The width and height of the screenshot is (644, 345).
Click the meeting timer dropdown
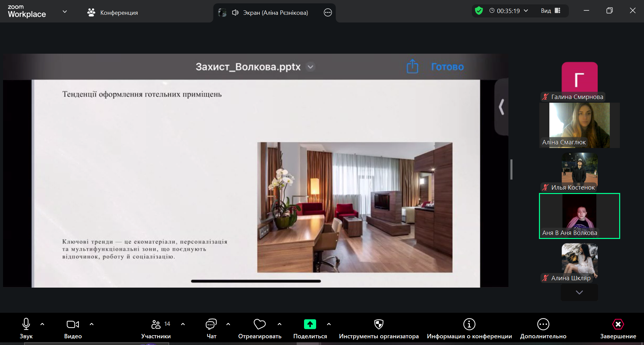(509, 11)
